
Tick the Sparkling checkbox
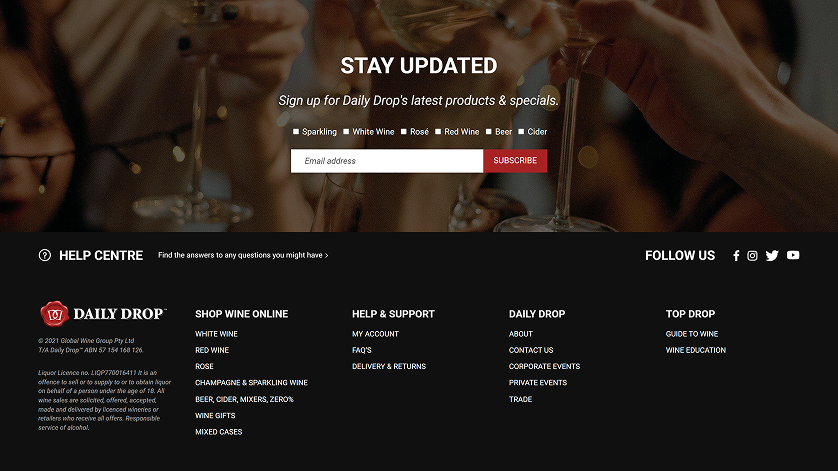click(296, 132)
